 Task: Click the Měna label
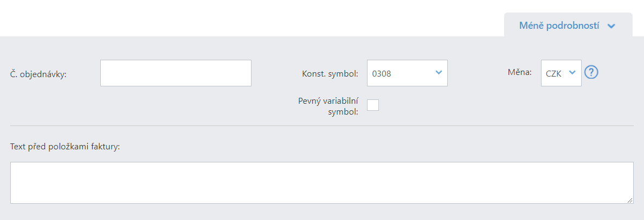pyautogui.click(x=519, y=72)
